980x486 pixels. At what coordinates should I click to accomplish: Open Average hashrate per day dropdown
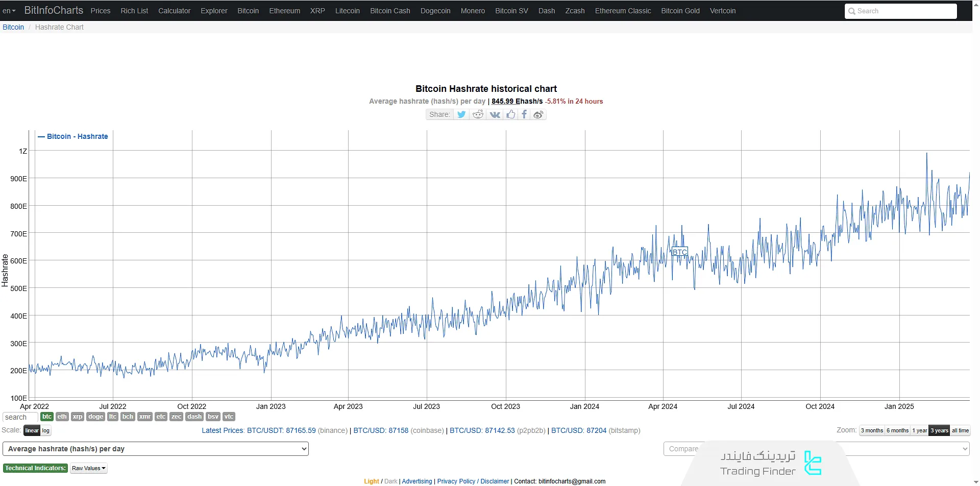pos(156,449)
